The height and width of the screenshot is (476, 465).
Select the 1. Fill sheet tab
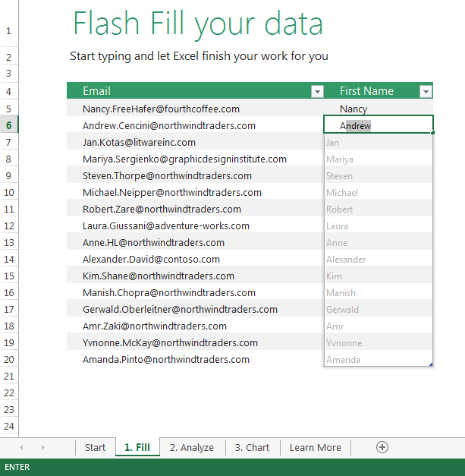pos(137,447)
